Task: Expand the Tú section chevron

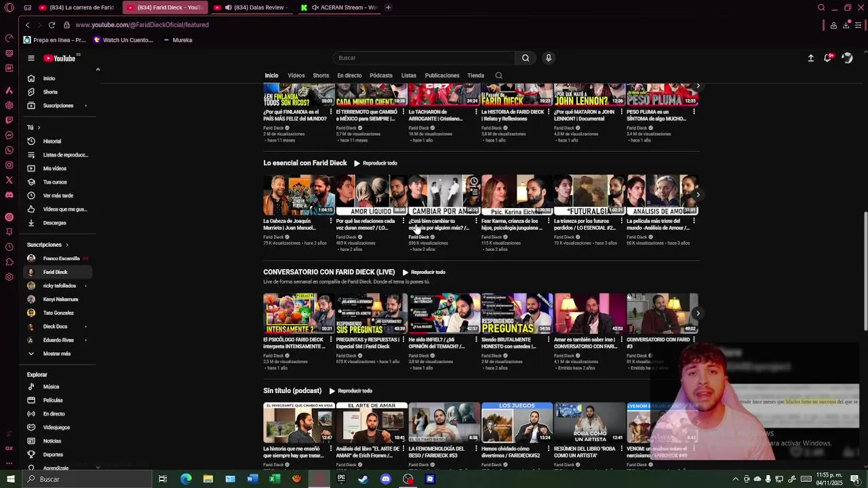Action: (x=39, y=127)
